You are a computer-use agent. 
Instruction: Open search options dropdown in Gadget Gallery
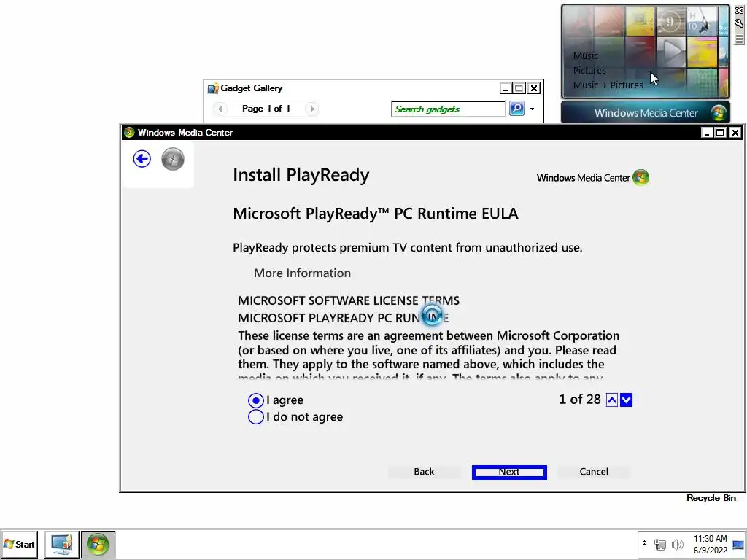(532, 109)
